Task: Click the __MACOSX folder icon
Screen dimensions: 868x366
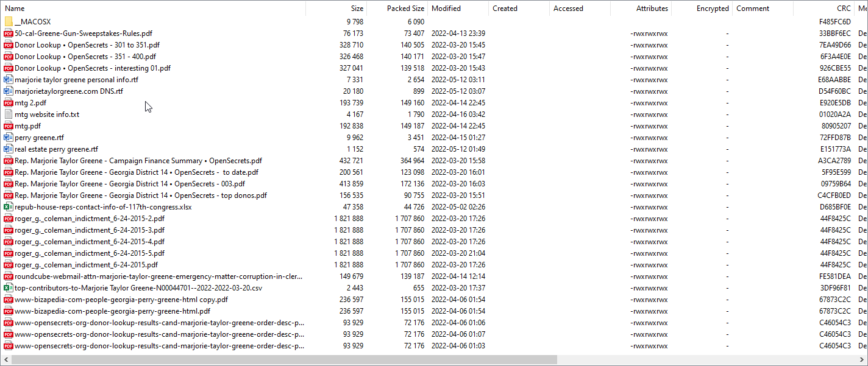Action: tap(9, 21)
